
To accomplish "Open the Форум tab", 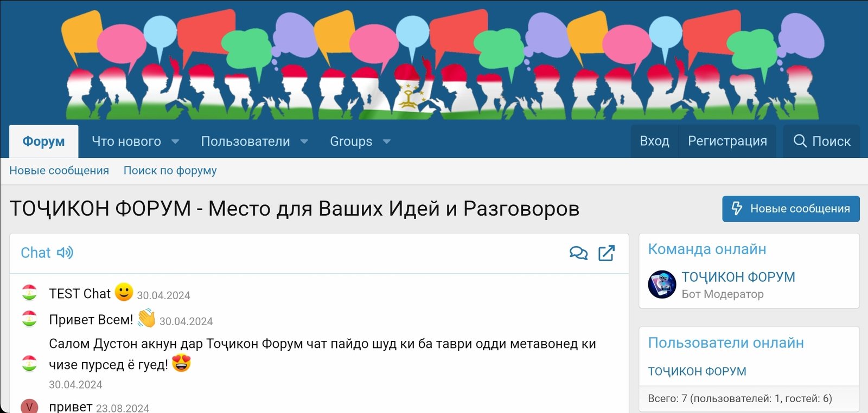I will click(x=43, y=141).
